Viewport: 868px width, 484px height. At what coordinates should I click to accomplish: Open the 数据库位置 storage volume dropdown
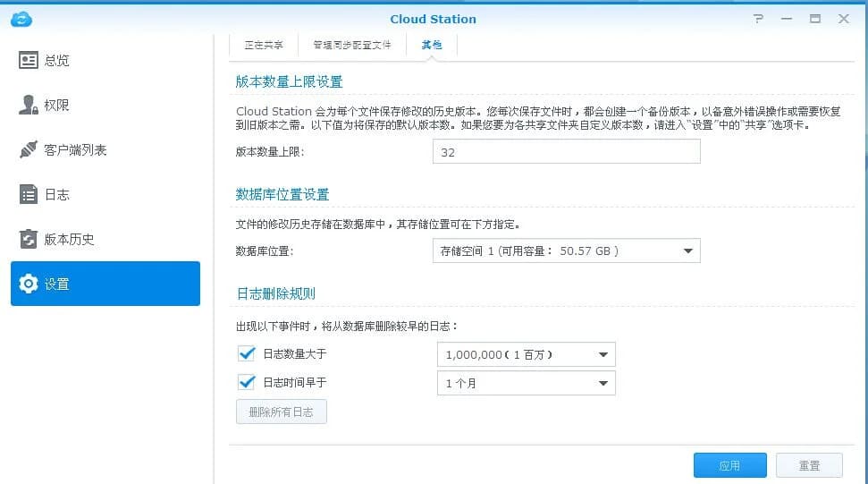click(567, 250)
